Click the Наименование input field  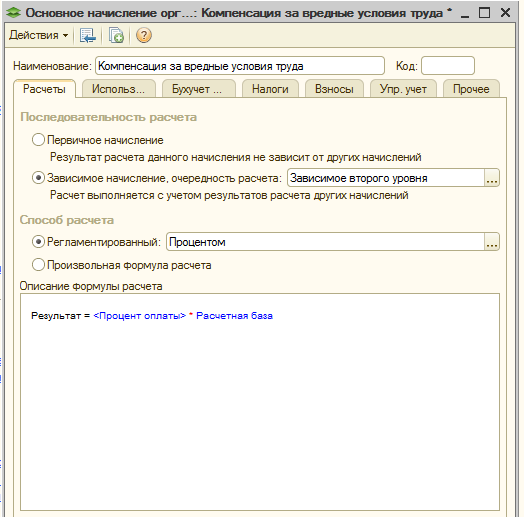coord(240,66)
